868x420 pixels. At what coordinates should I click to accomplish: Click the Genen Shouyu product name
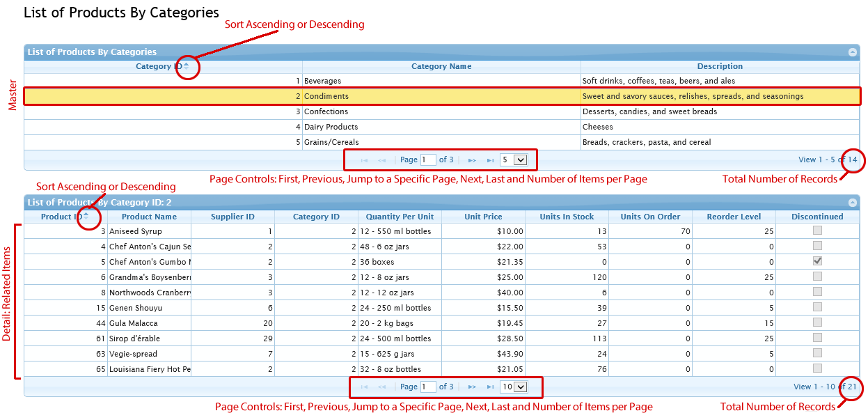click(x=136, y=308)
